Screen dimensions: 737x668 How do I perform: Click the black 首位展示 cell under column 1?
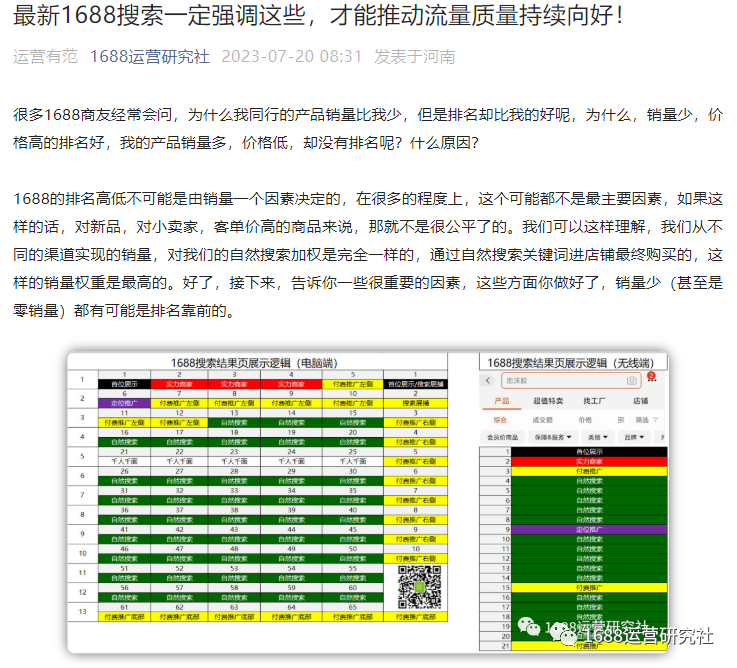(x=124, y=384)
